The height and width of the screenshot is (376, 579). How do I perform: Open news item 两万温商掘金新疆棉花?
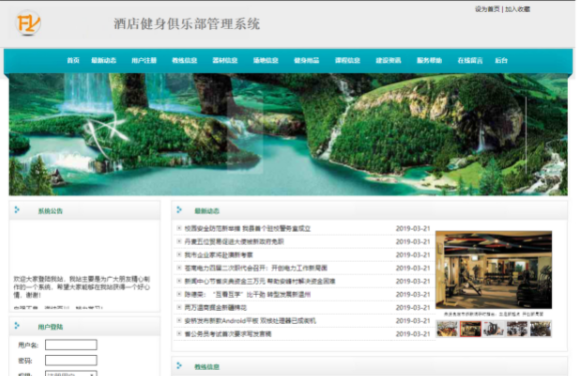pos(215,307)
